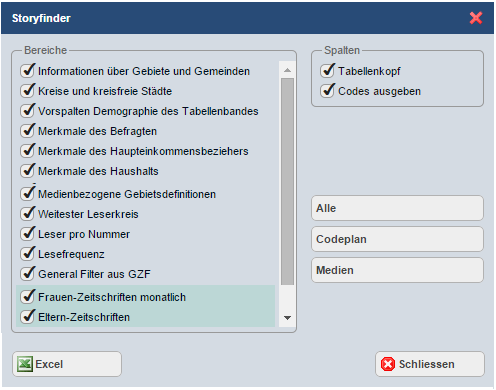This screenshot has height=390, width=496.
Task: Choose the Medien button
Action: 397,270
